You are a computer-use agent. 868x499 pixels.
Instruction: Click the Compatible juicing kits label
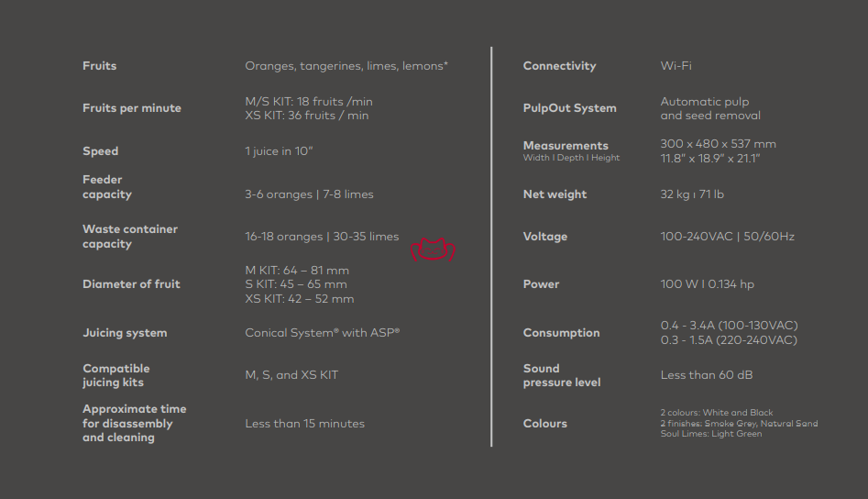pyautogui.click(x=116, y=375)
